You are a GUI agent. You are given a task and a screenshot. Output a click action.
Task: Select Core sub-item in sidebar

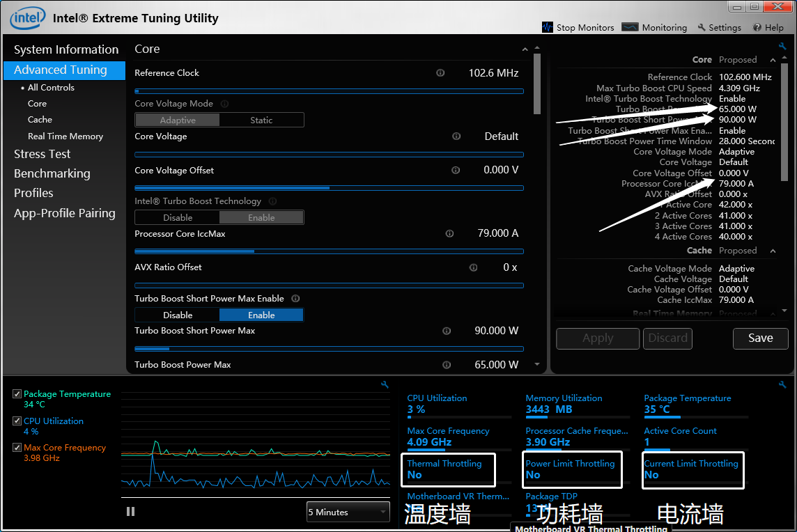(37, 104)
